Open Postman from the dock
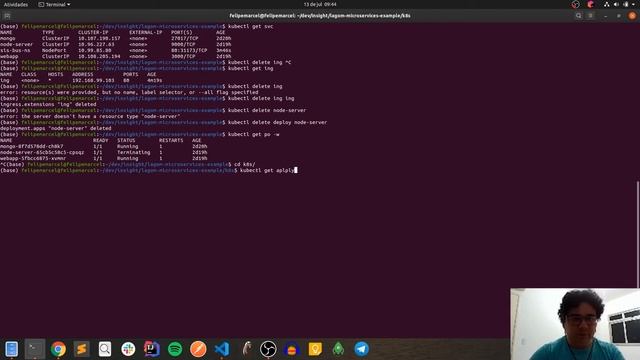This screenshot has height=360, width=640. [198, 349]
